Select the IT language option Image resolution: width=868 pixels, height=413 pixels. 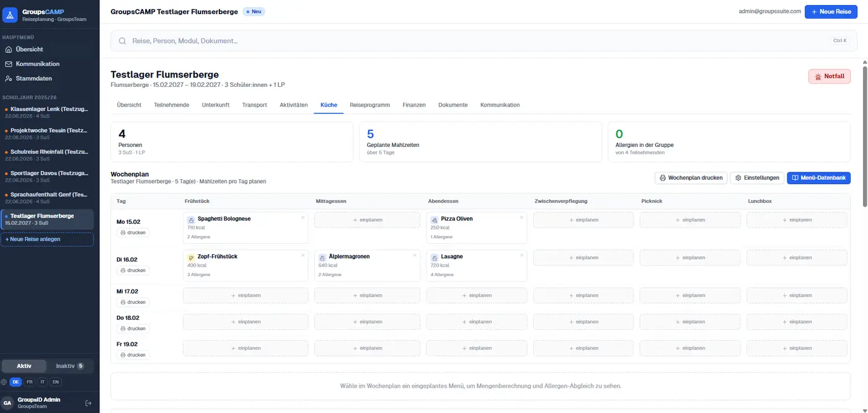point(42,382)
